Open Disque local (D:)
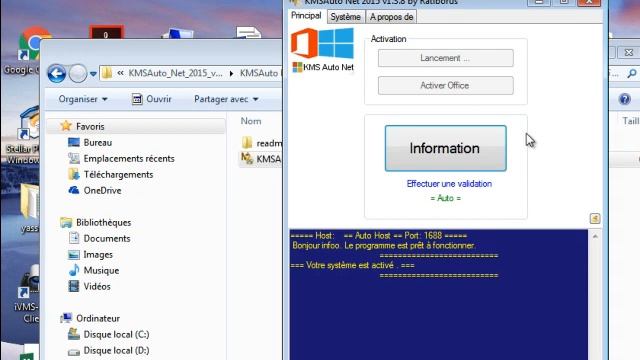Image resolution: width=640 pixels, height=360 pixels. click(116, 350)
